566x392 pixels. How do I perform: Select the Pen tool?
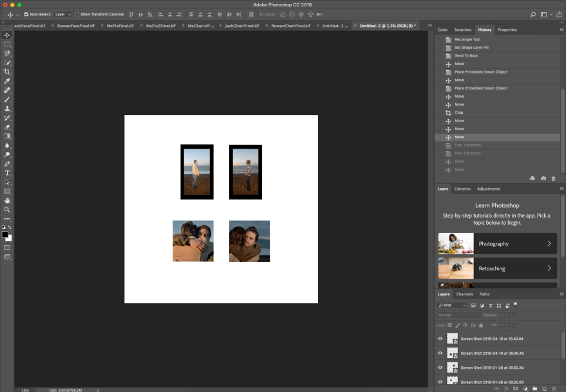pyautogui.click(x=7, y=163)
